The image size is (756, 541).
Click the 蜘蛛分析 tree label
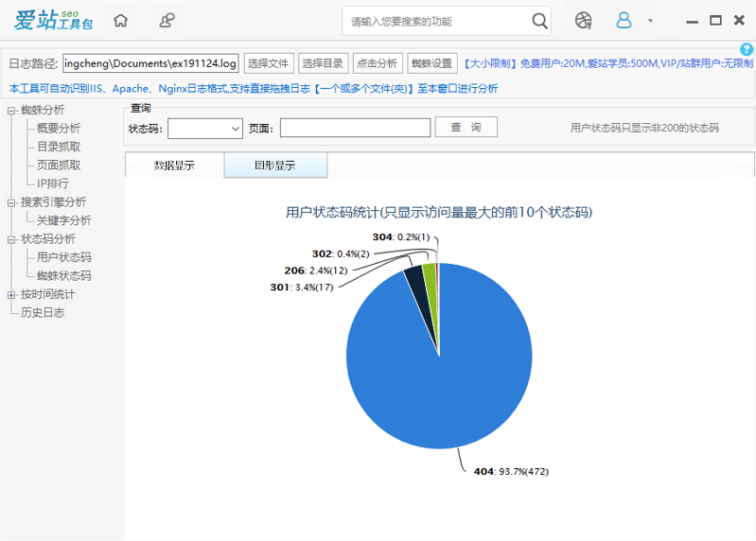tap(43, 110)
